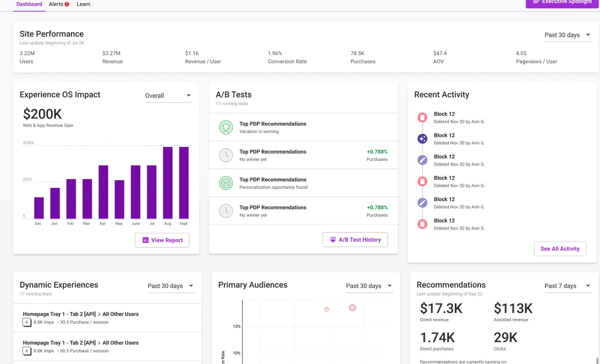Click the last red trash activity icon
600x364 pixels.
pos(422,224)
